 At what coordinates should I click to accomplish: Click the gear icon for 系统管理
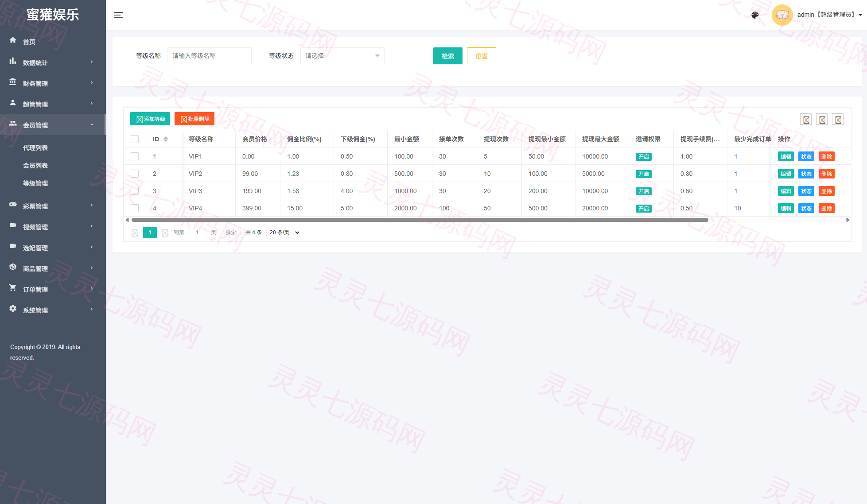(x=13, y=309)
